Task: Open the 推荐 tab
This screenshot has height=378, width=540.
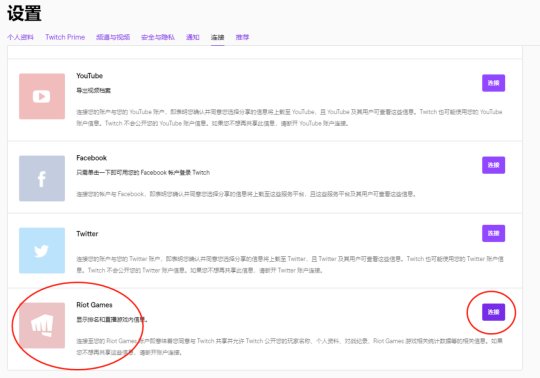Action: pyautogui.click(x=242, y=37)
